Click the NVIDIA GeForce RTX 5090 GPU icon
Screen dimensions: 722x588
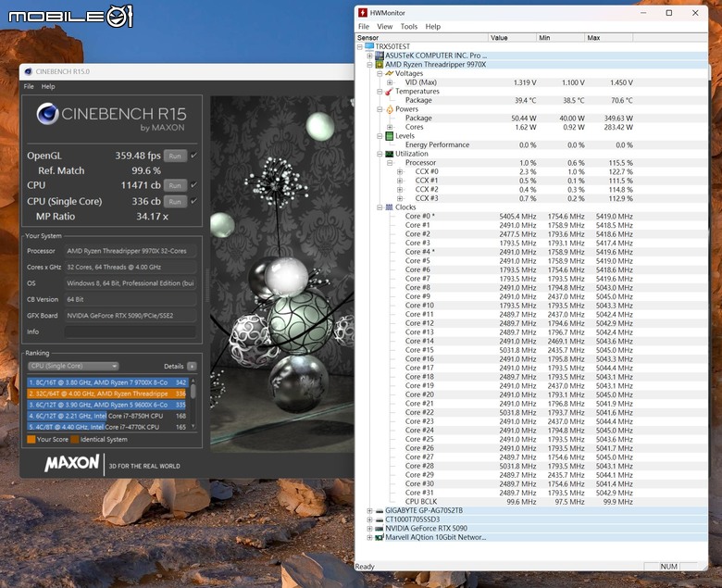coord(380,529)
